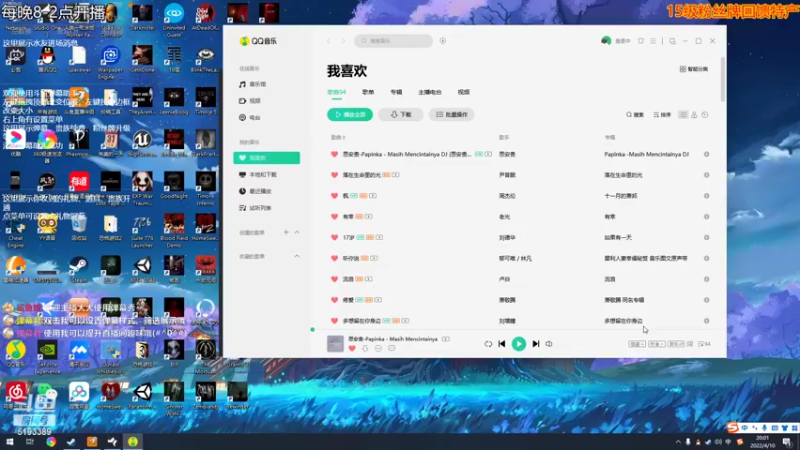Toggle heart on 周杰伦 song row

[x=334, y=196]
